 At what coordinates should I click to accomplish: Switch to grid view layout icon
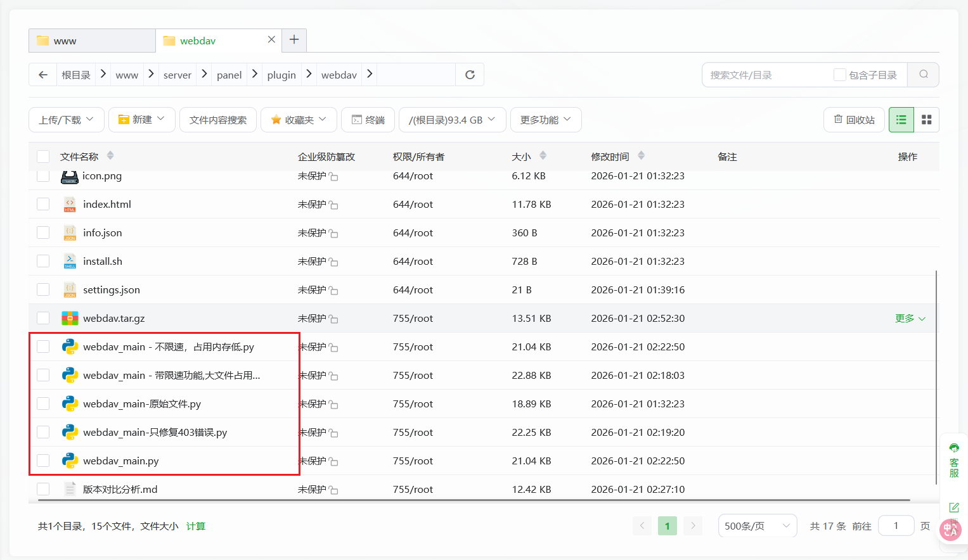pos(926,120)
